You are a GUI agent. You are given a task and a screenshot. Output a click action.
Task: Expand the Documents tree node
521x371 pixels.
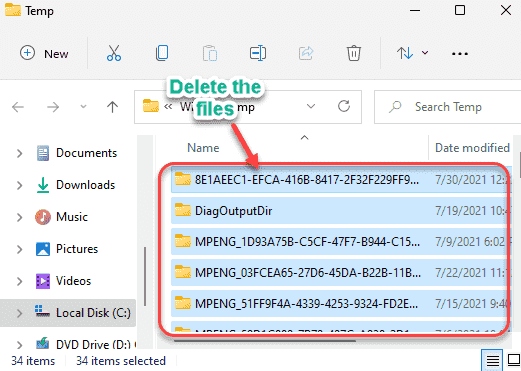pyautogui.click(x=20, y=153)
